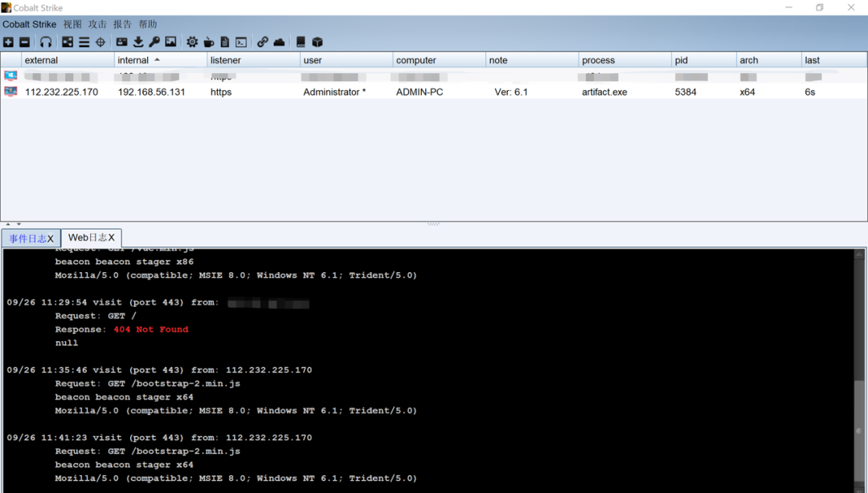Expand the sessions pane using the down arrow
Image resolution: width=868 pixels, height=493 pixels.
pos(18,224)
